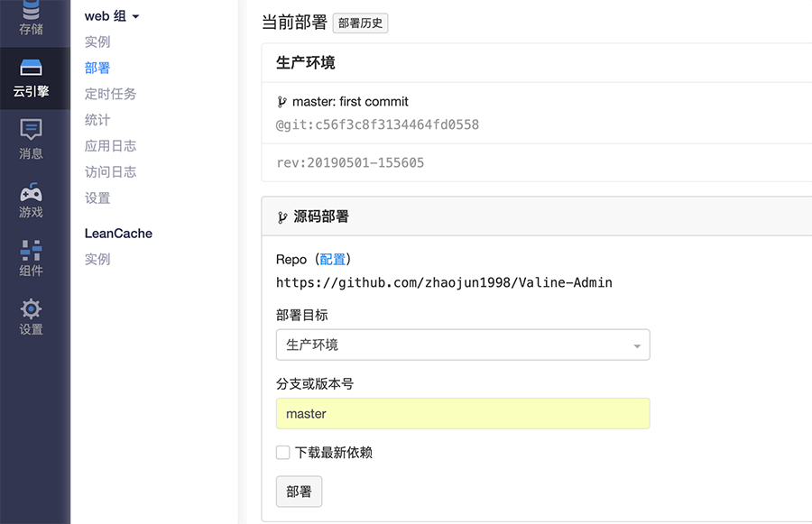
Task: Click the git branch icon beside master commit
Action: pyautogui.click(x=281, y=102)
